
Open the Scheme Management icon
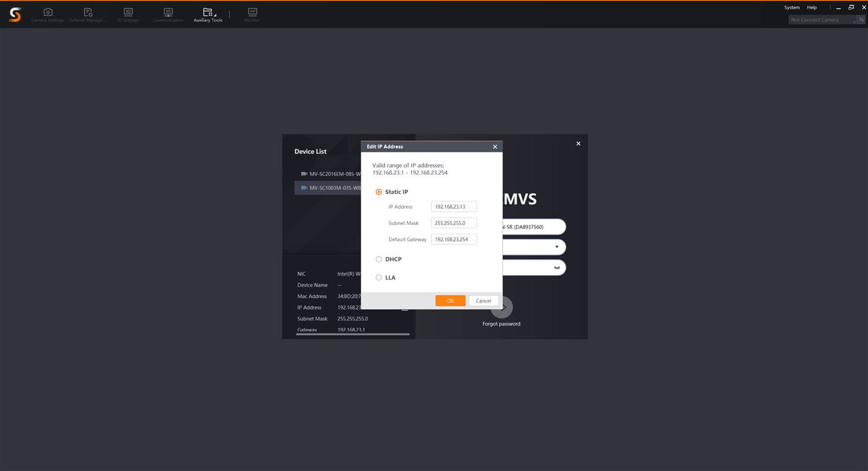point(87,15)
